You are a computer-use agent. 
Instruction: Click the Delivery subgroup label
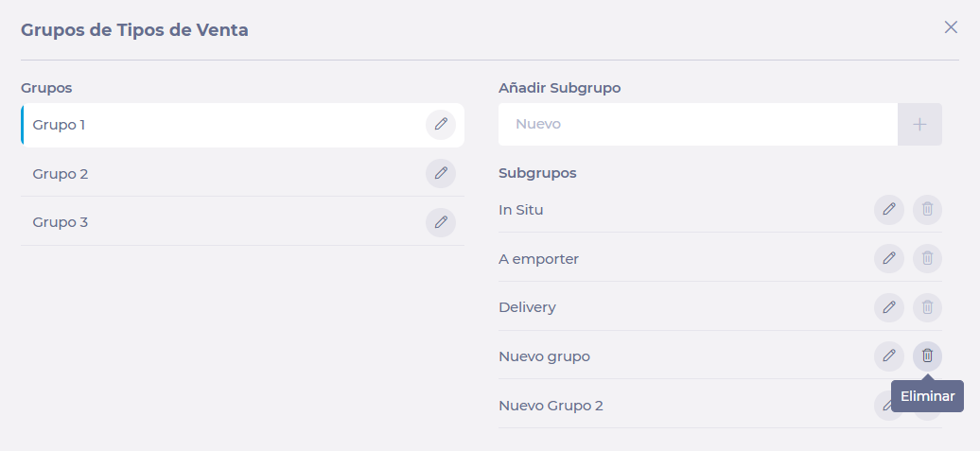point(527,307)
